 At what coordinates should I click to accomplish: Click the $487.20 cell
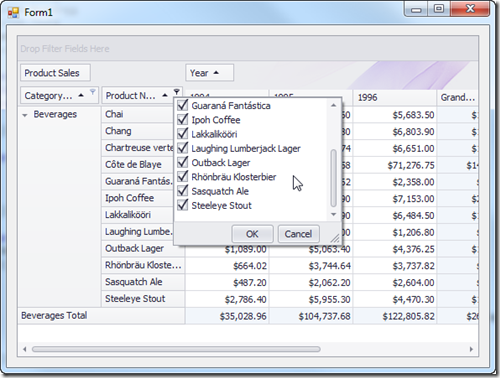(x=227, y=283)
